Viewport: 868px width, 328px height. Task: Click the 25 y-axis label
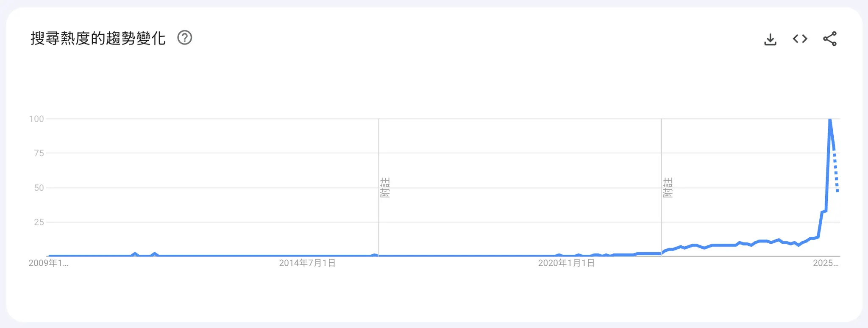39,222
